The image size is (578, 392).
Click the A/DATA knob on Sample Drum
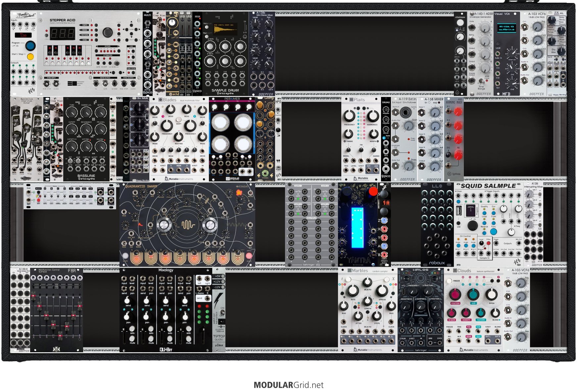pos(210,46)
